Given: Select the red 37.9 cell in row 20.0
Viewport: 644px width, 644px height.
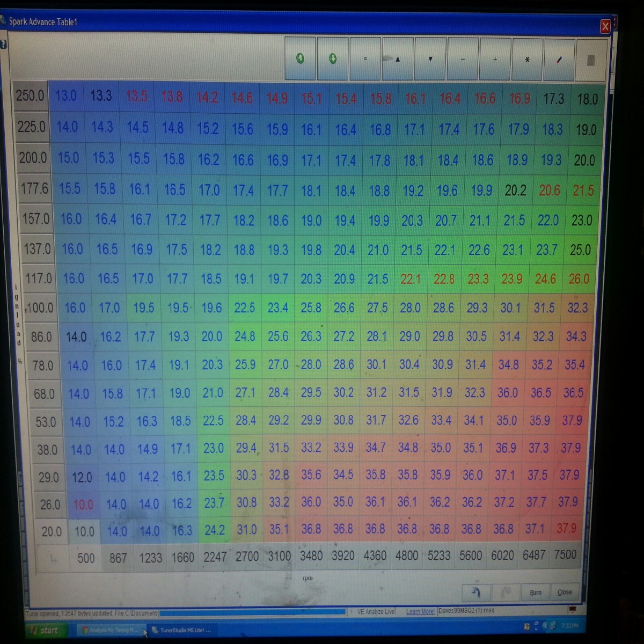Looking at the screenshot, I should coord(566,528).
